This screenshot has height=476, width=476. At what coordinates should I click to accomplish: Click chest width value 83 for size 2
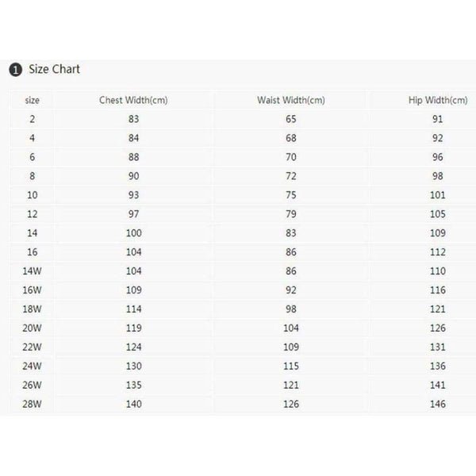(132, 119)
